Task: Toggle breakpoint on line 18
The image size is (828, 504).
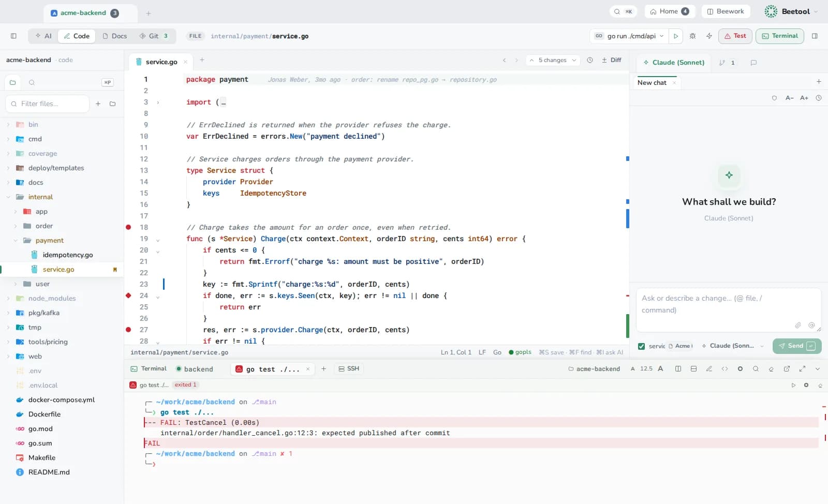Action: point(128,227)
